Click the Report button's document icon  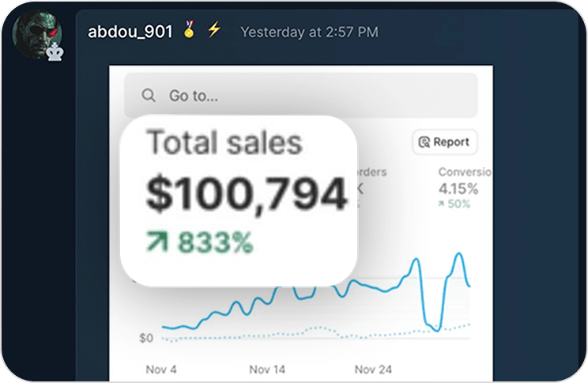[x=424, y=142]
